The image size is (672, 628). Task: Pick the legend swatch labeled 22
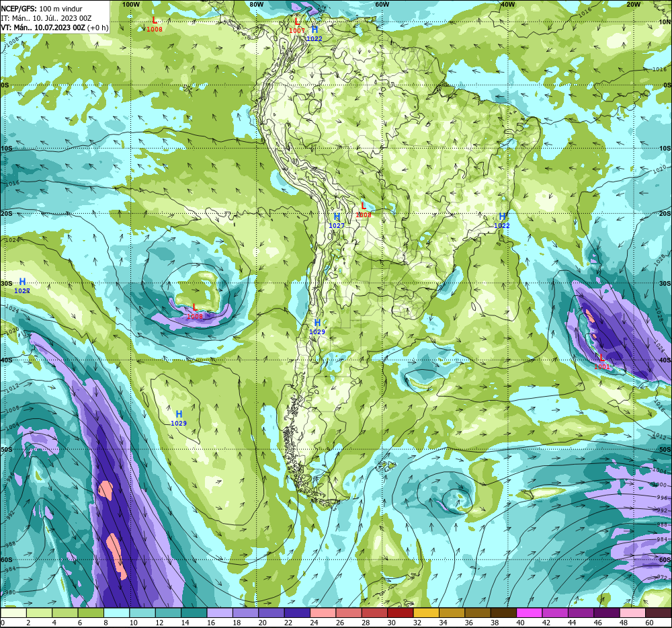[297, 613]
